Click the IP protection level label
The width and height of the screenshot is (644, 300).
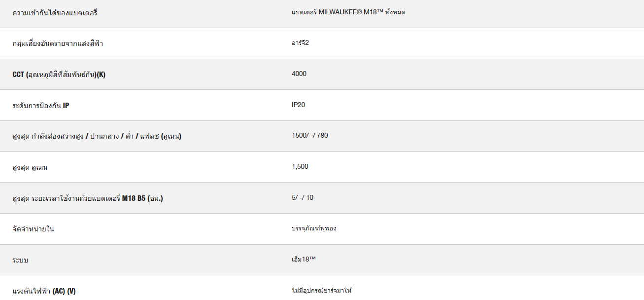(x=41, y=105)
